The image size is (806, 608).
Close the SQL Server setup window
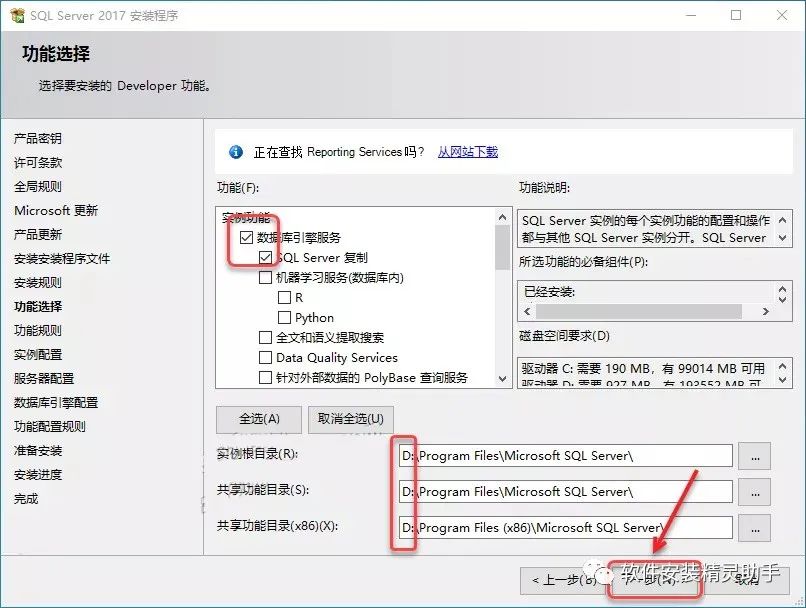pyautogui.click(x=782, y=15)
